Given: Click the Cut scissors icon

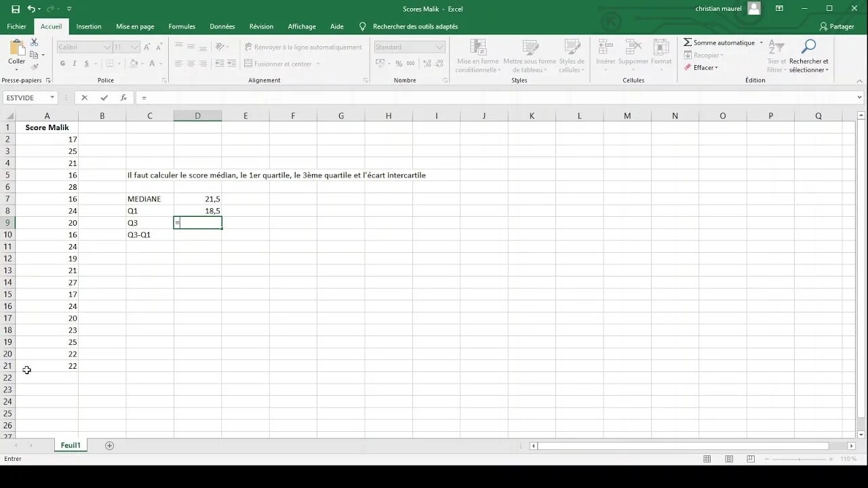Looking at the screenshot, I should click(34, 42).
